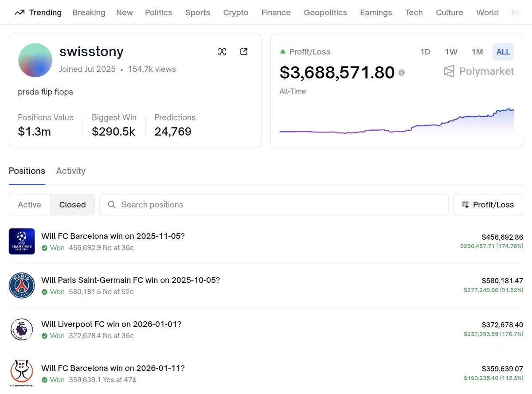Open the New category

(x=125, y=12)
